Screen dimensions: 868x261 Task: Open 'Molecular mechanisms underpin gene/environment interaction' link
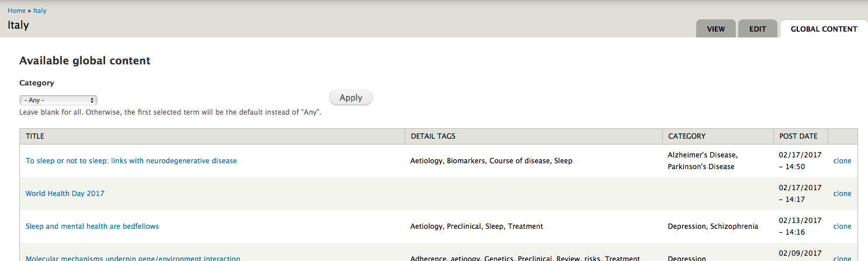[133, 258]
